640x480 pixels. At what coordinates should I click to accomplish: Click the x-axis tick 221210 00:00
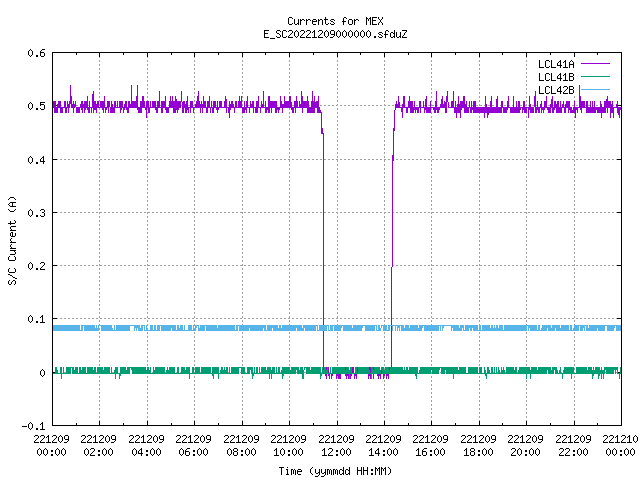620,445
